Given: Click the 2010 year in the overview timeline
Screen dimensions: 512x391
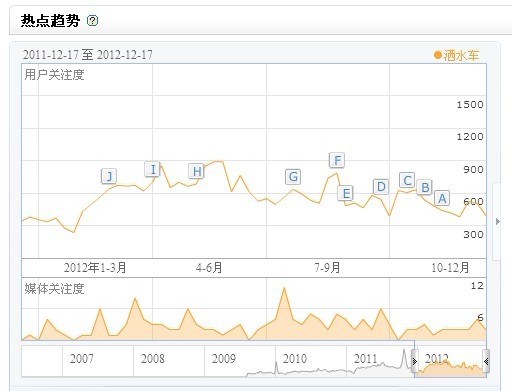Looking at the screenshot, I should click(295, 359).
